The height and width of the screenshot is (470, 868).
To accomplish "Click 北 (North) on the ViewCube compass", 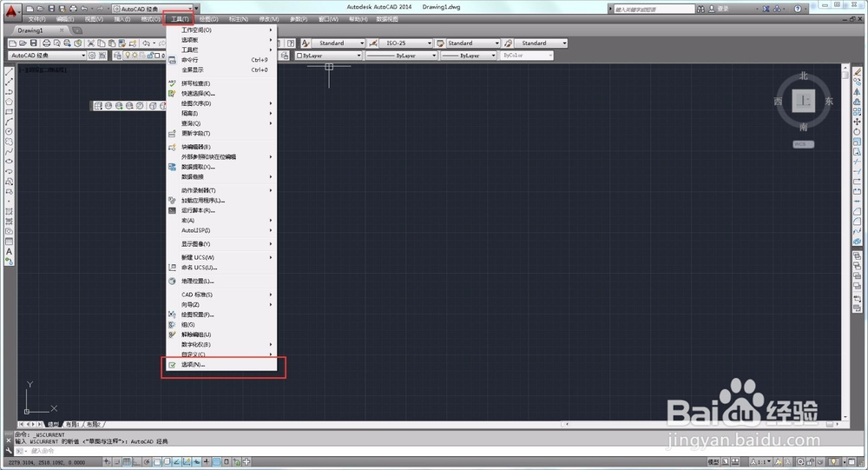I will tap(803, 76).
